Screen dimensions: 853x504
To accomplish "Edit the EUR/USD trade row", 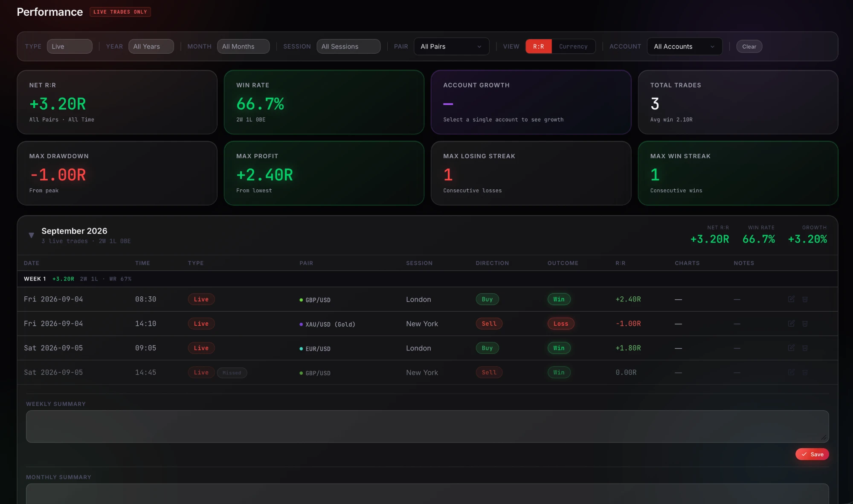I will (x=791, y=348).
